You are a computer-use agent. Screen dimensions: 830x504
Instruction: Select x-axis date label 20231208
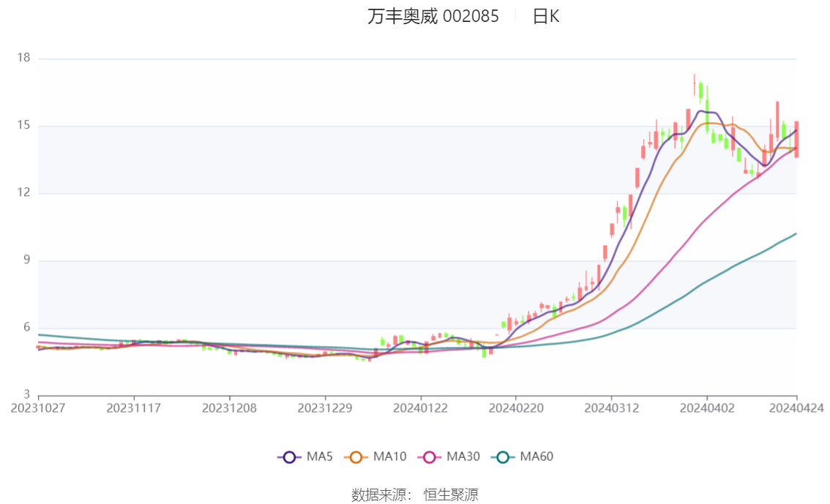click(x=229, y=408)
